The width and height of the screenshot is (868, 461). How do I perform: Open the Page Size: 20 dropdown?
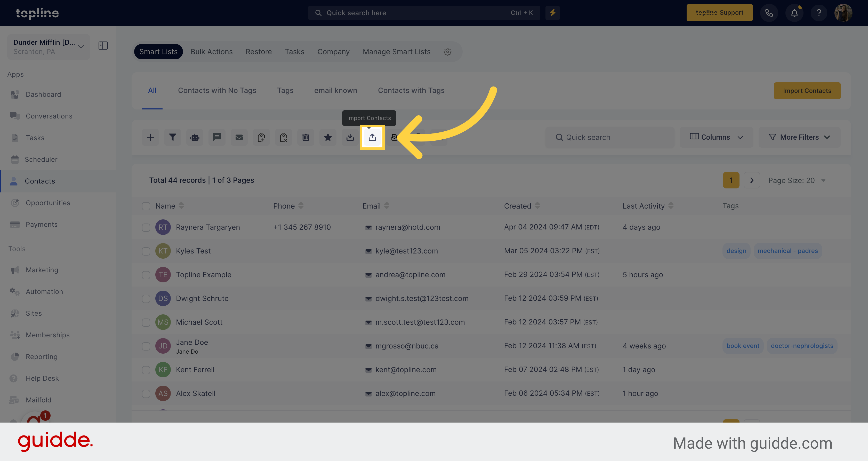click(797, 180)
